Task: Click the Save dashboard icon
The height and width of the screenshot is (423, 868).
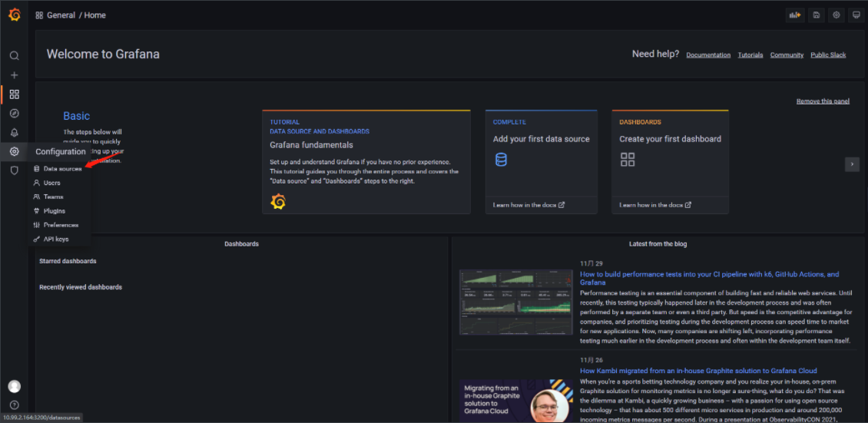Action: pos(816,15)
